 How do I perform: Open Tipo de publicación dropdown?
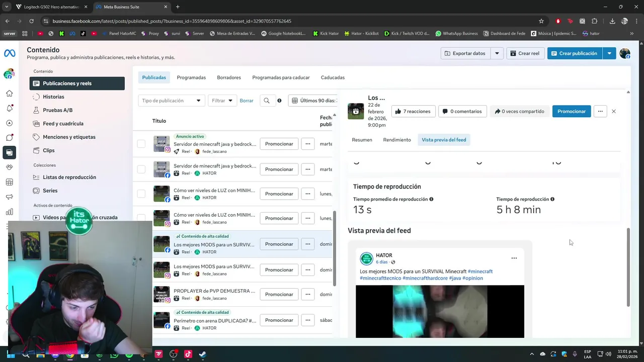(x=172, y=101)
